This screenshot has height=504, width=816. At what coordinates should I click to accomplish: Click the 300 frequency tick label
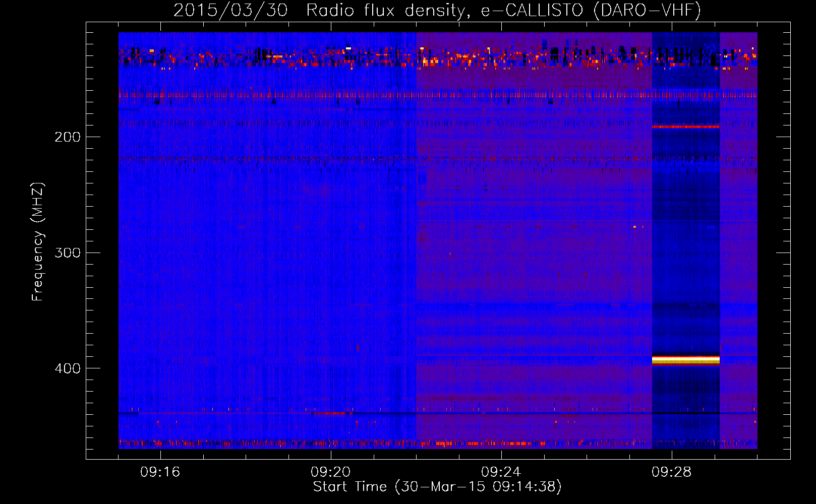[68, 253]
